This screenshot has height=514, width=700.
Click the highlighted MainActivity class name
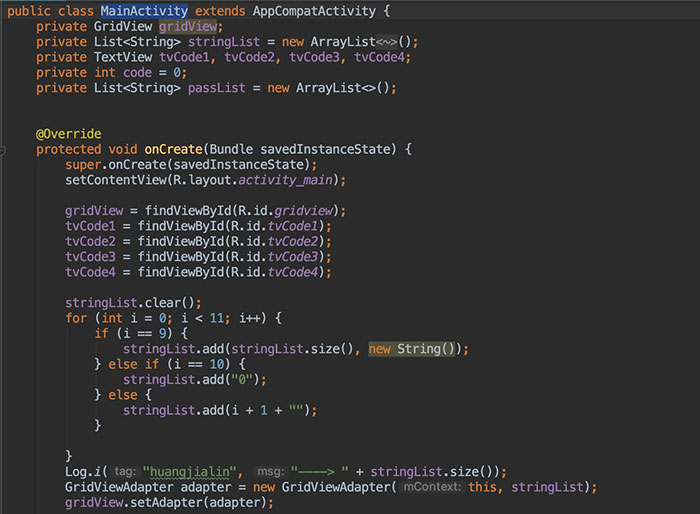tap(143, 11)
